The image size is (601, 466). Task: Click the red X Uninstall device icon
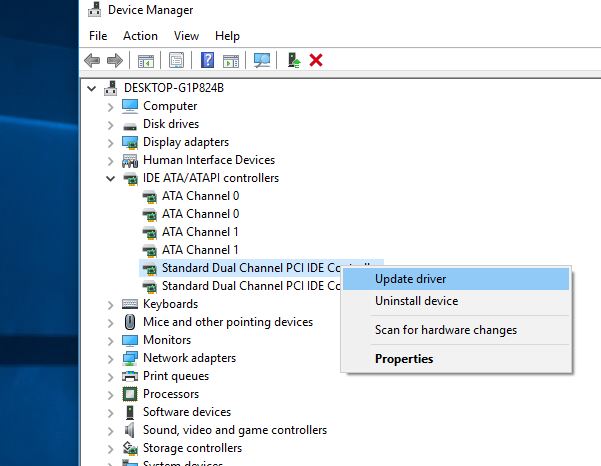tap(316, 61)
